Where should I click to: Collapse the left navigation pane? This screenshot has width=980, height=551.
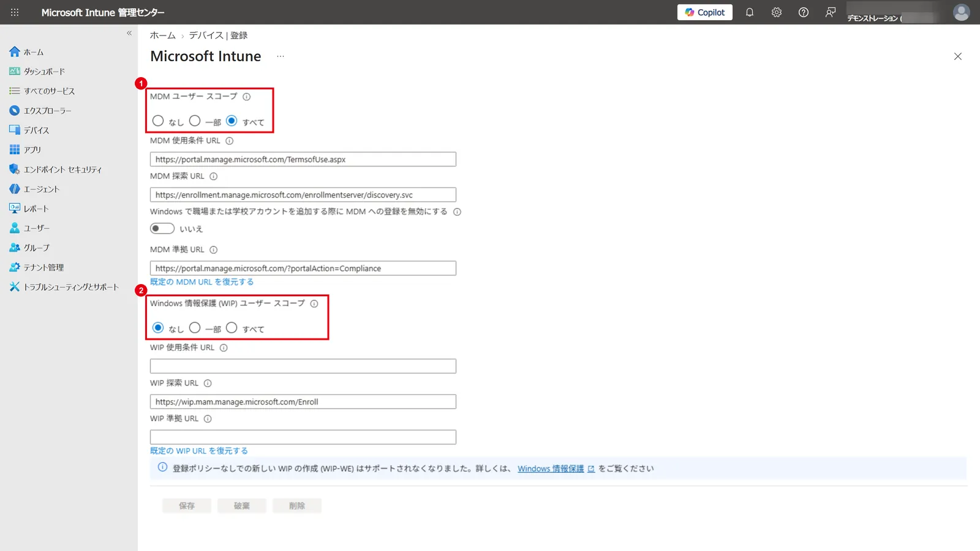[x=129, y=33]
